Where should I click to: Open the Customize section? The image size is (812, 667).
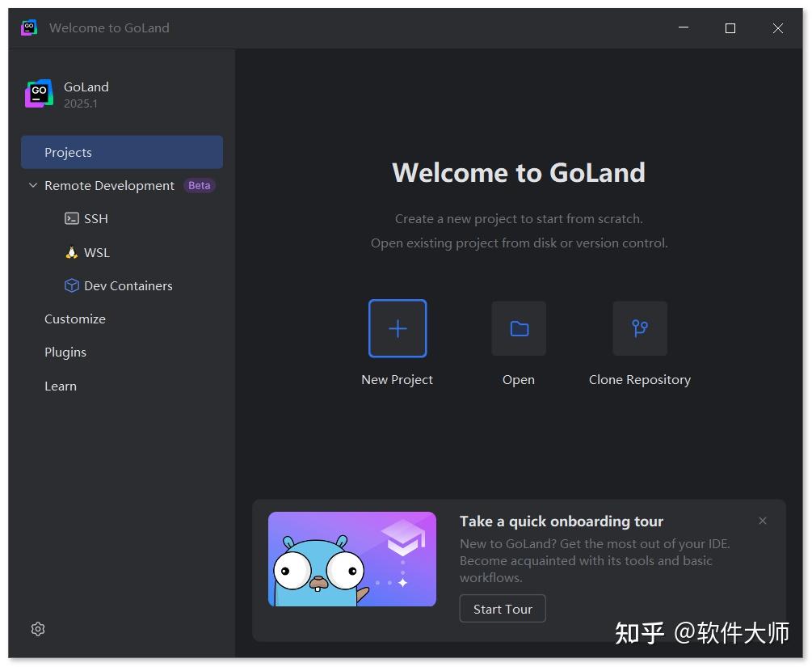pyautogui.click(x=75, y=319)
